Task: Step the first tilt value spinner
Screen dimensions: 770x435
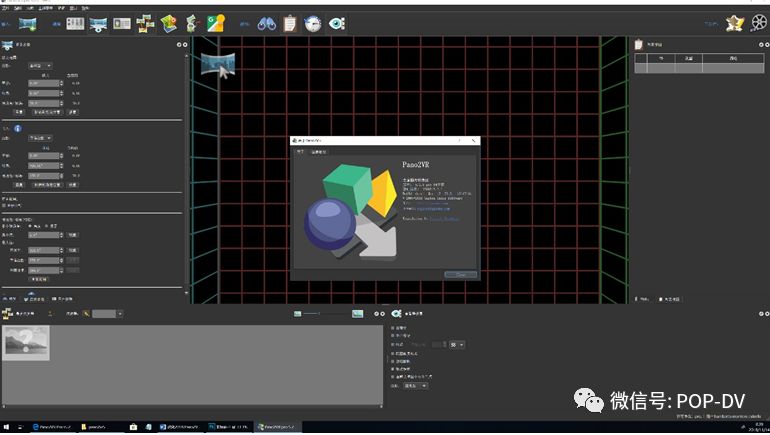Action: pyautogui.click(x=61, y=93)
